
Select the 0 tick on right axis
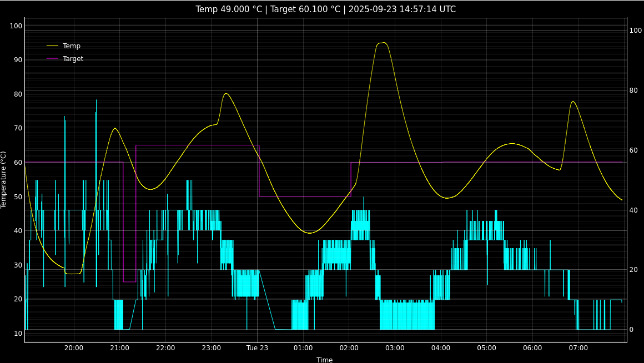[x=632, y=330]
